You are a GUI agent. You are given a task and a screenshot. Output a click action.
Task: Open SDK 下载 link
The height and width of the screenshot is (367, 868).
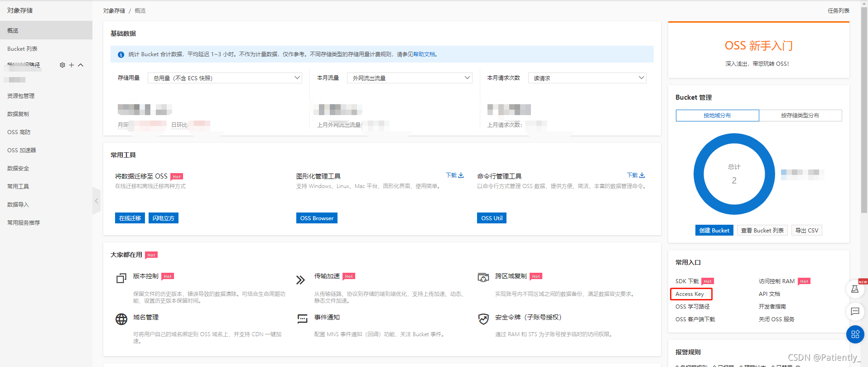pos(687,281)
